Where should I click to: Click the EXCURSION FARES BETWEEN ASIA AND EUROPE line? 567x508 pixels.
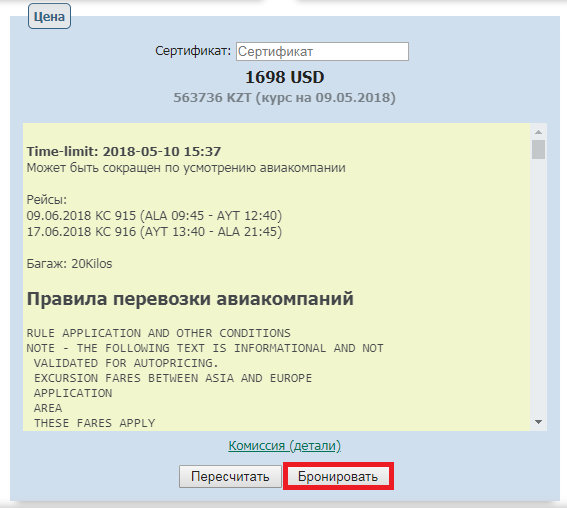pyautogui.click(x=173, y=378)
